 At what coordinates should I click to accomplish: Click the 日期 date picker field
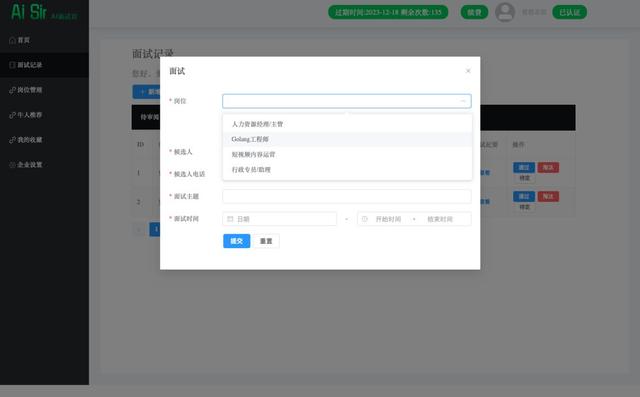(280, 219)
